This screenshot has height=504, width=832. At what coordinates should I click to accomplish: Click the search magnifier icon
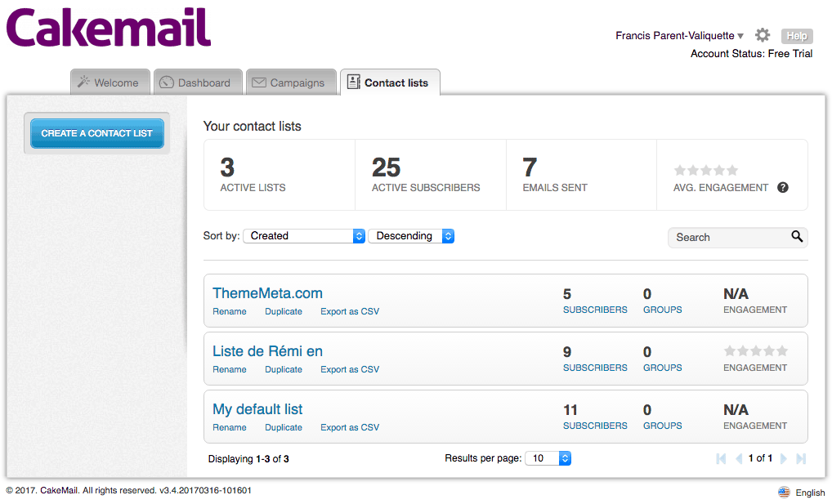797,237
